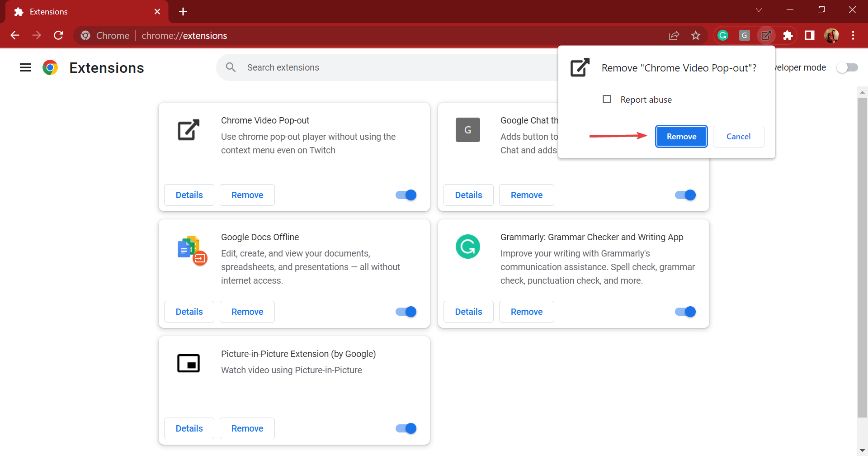The width and height of the screenshot is (868, 456).
Task: Open the Extensions hamburger main menu
Action: coord(25,67)
